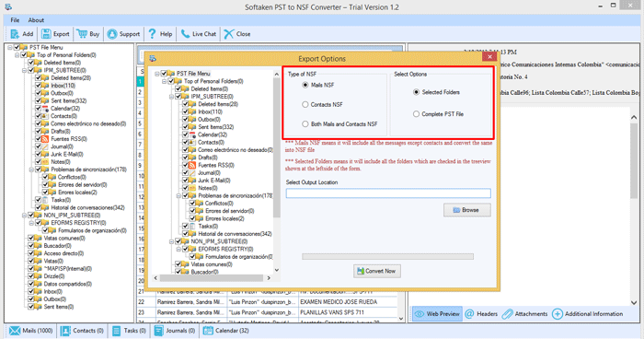This screenshot has width=644, height=339.
Task: Open the Tasks (0) view
Action: [129, 331]
